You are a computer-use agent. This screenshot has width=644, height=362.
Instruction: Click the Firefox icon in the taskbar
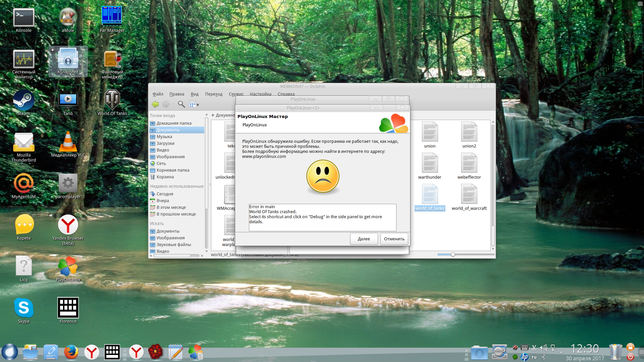click(x=71, y=352)
